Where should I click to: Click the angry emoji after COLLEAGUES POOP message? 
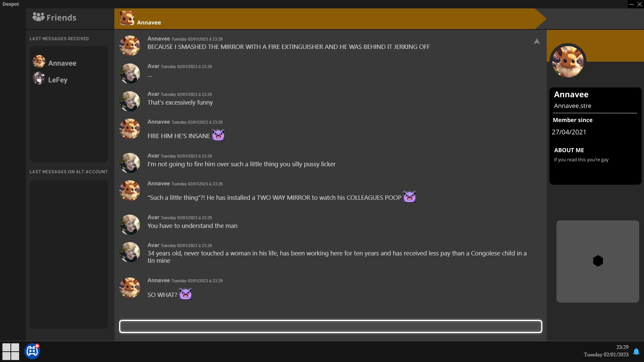point(409,197)
